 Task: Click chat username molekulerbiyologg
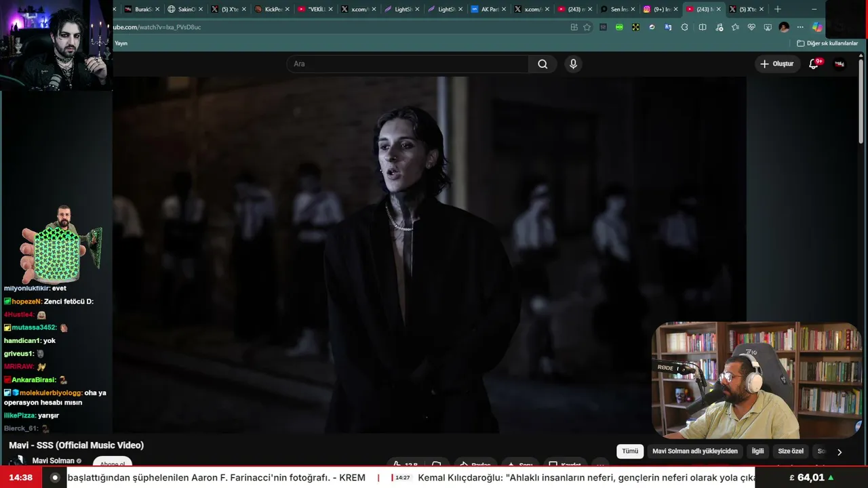coord(51,392)
